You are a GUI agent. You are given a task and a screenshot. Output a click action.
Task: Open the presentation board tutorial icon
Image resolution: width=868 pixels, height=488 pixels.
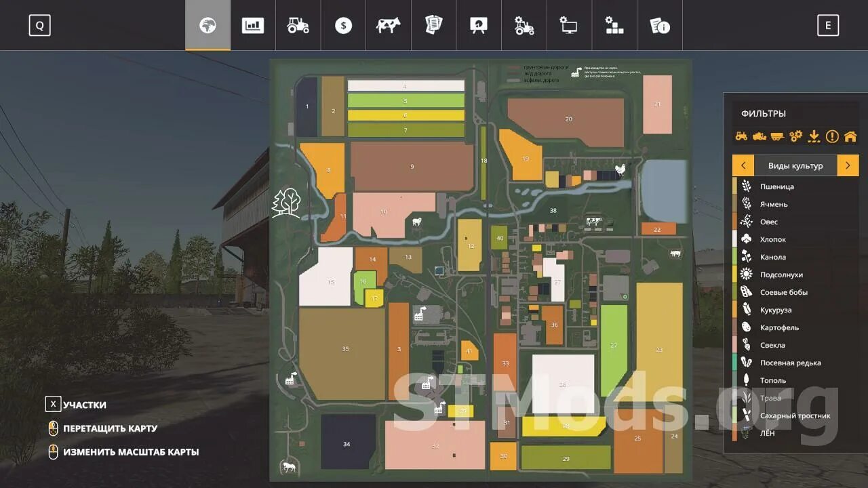479,26
